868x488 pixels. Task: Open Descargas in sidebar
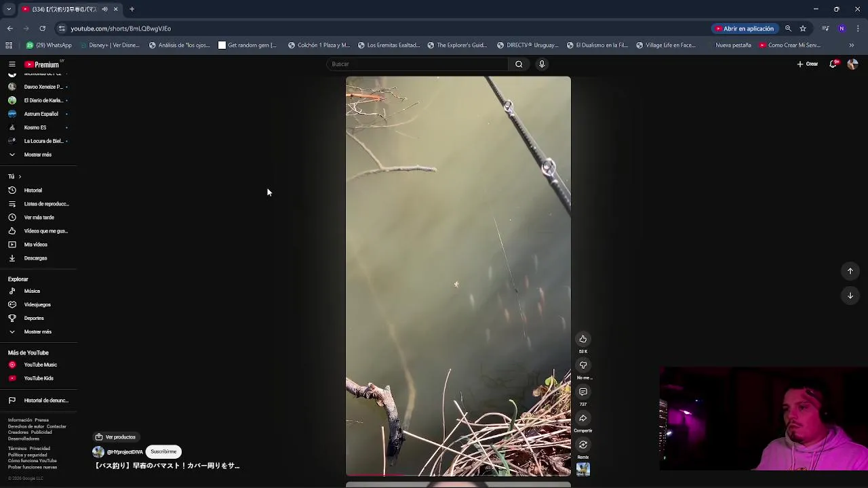[x=35, y=258]
